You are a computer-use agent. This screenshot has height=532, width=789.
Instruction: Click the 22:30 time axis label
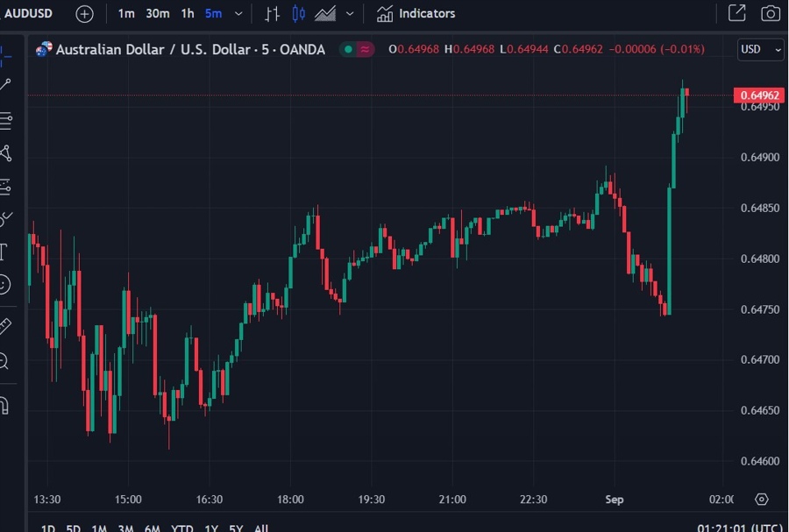pos(533,500)
